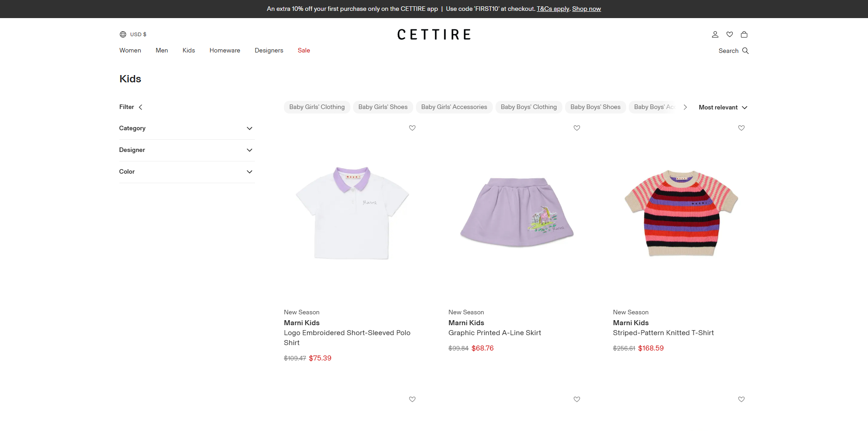Open the Sale menu item
The width and height of the screenshot is (868, 431).
point(304,50)
